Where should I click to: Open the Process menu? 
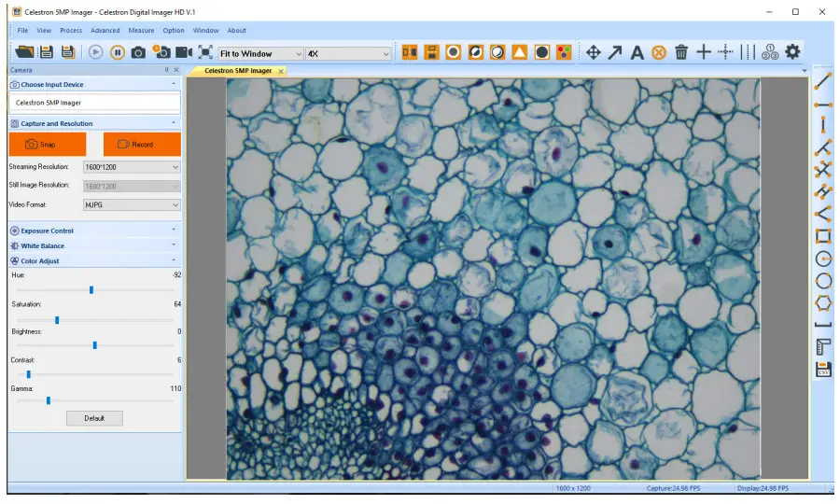click(71, 31)
